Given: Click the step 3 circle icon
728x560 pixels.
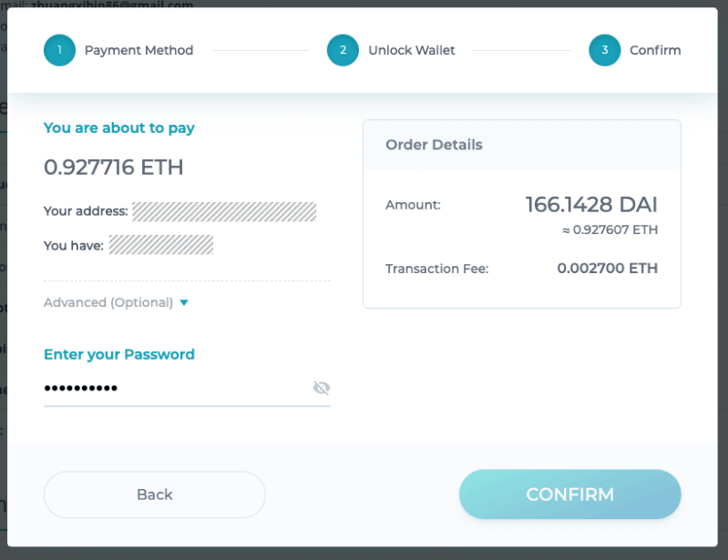Looking at the screenshot, I should click(x=604, y=50).
